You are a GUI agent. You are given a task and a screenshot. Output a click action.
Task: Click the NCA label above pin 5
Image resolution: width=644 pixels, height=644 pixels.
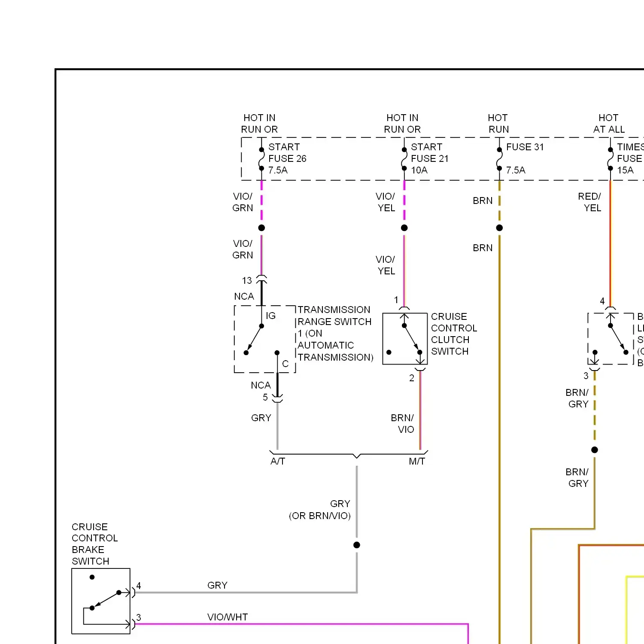click(261, 385)
